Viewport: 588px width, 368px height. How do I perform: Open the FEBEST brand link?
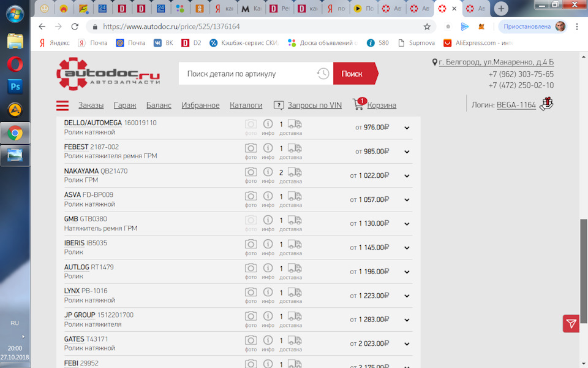tap(76, 147)
